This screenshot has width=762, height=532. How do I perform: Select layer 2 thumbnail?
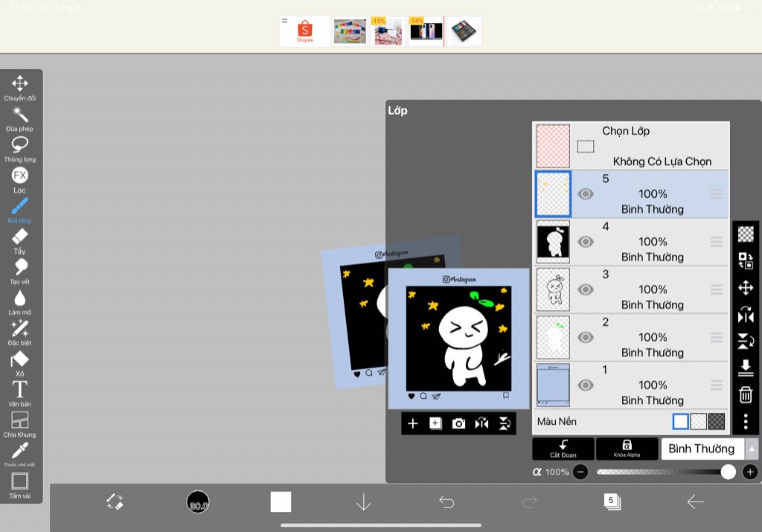[x=553, y=337]
